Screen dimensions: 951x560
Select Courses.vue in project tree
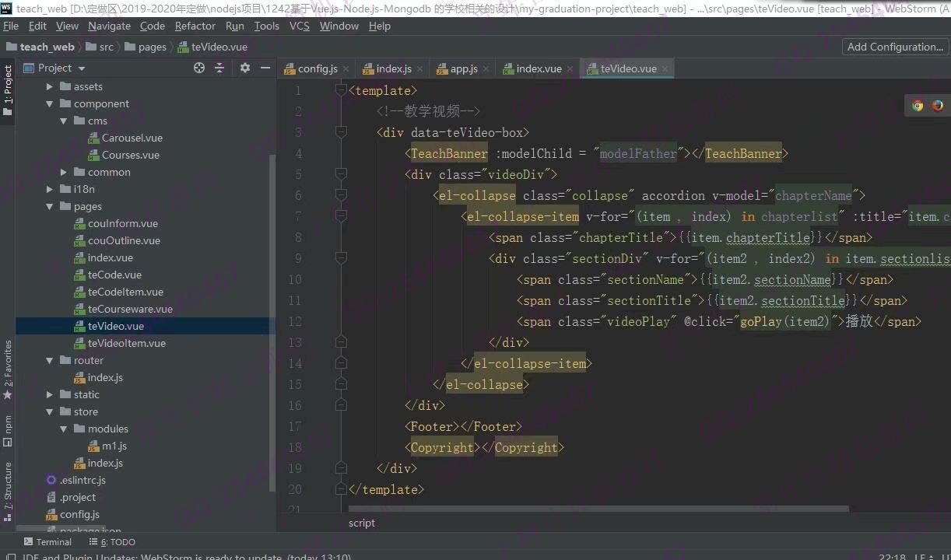tap(131, 155)
